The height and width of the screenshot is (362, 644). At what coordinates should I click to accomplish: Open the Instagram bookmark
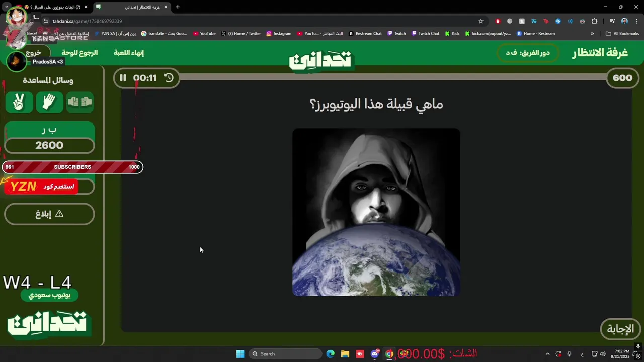tap(279, 34)
